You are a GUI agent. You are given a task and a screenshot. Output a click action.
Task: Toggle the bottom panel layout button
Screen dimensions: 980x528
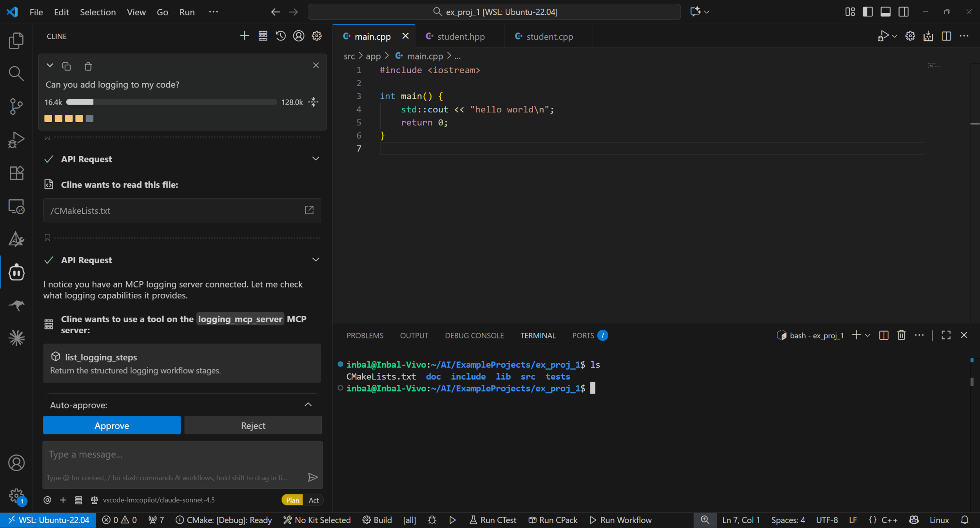point(886,12)
